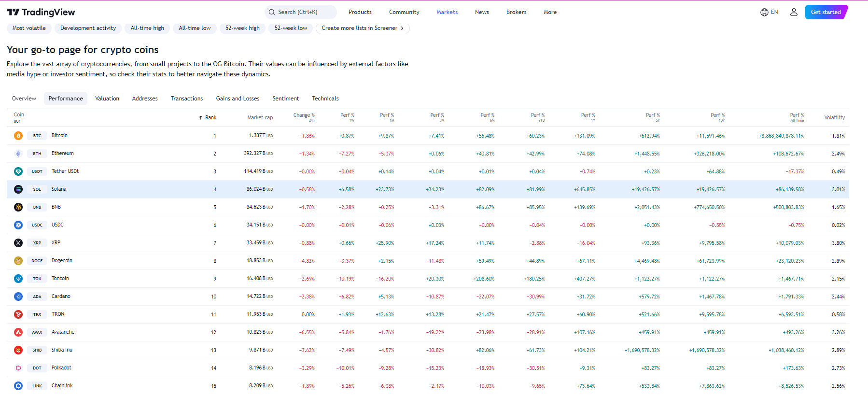This screenshot has width=868, height=396.
Task: Click the Toncoin coin logo
Action: point(18,279)
